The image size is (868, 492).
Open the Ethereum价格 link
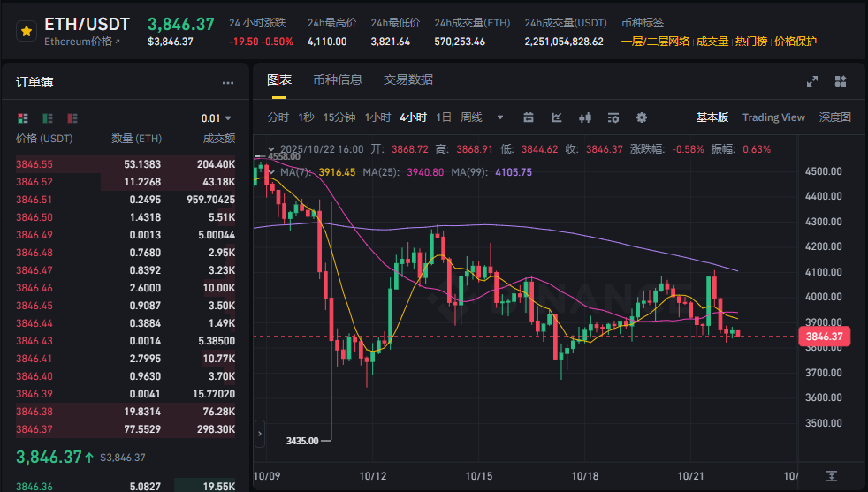click(x=82, y=42)
